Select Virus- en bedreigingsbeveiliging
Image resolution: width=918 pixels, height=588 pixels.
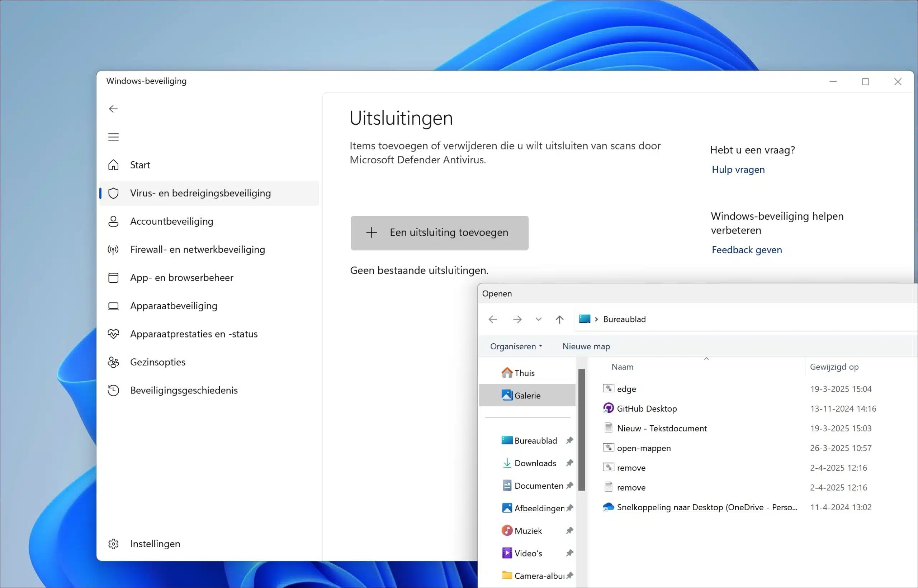209,193
